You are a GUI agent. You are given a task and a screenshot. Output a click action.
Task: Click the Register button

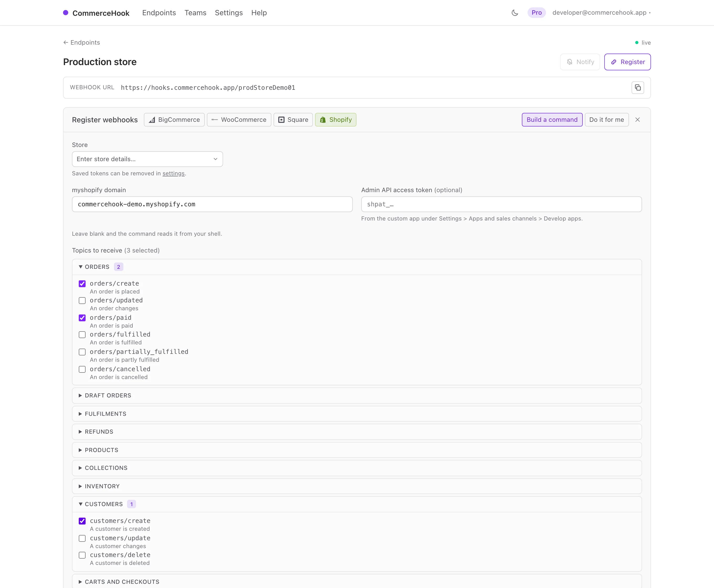coord(627,62)
